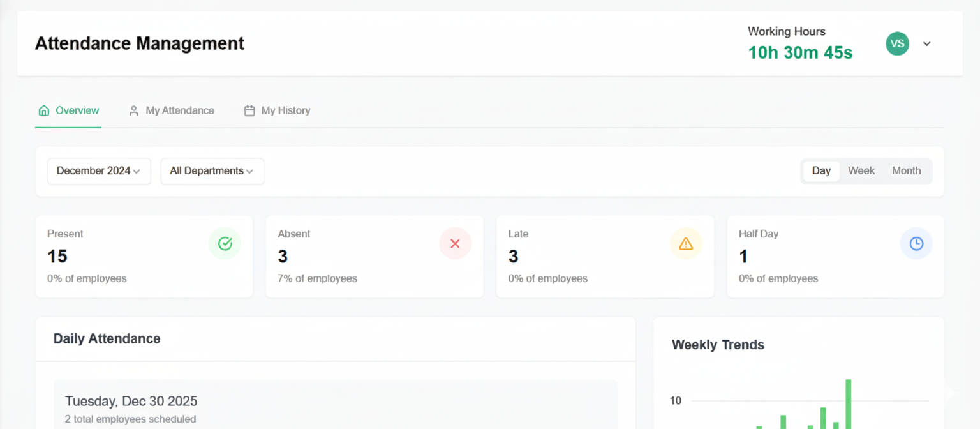Expand the profile menu via the header chevron
980x429 pixels.
(926, 43)
